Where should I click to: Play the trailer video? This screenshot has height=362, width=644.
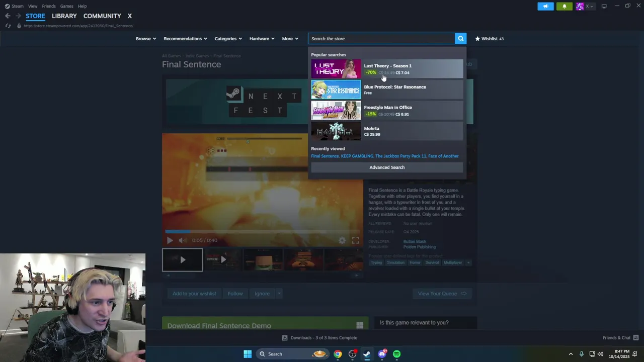[x=170, y=240]
